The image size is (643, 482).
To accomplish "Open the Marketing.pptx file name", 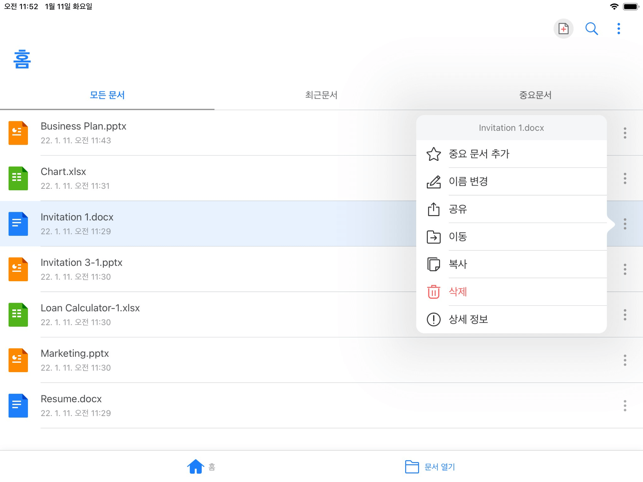I will 75,354.
